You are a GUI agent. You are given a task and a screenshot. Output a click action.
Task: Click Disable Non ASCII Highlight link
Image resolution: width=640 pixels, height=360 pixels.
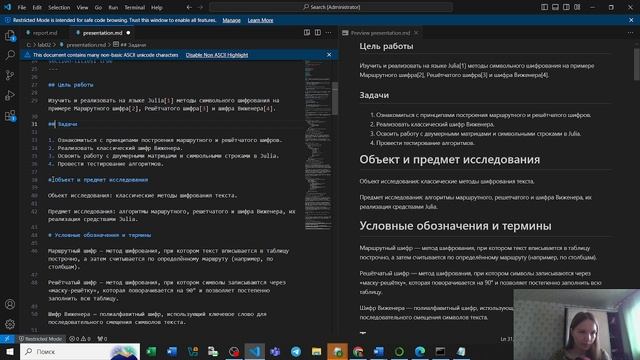(x=217, y=55)
